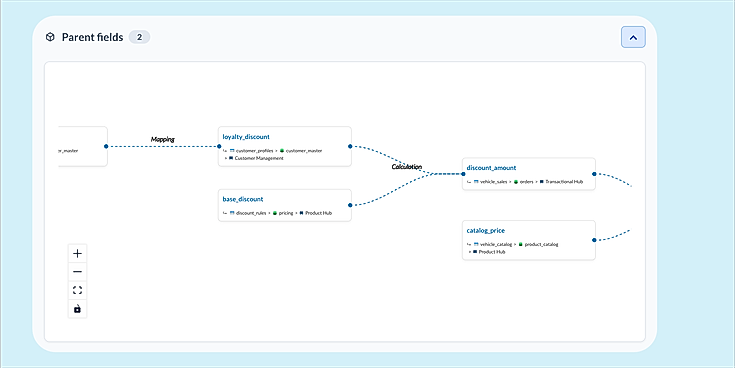Viewport: 735px width, 368px height.
Task: Toggle the graph interactivity lock
Action: [77, 309]
